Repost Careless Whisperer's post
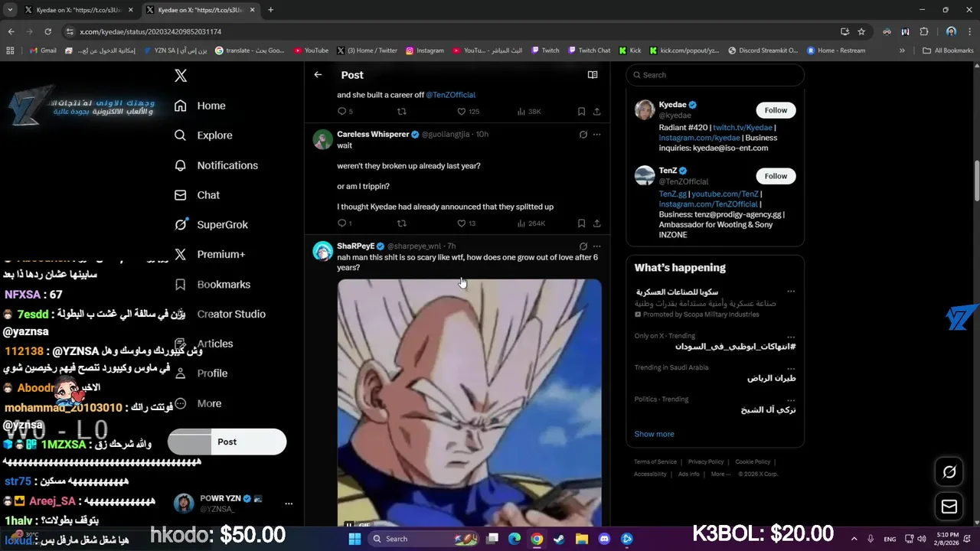The width and height of the screenshot is (980, 551). [402, 223]
